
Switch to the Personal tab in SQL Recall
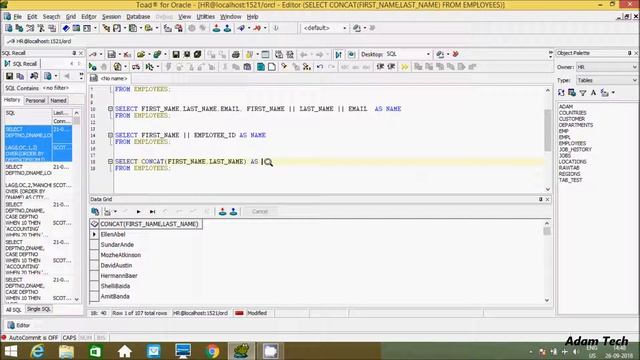click(x=35, y=100)
